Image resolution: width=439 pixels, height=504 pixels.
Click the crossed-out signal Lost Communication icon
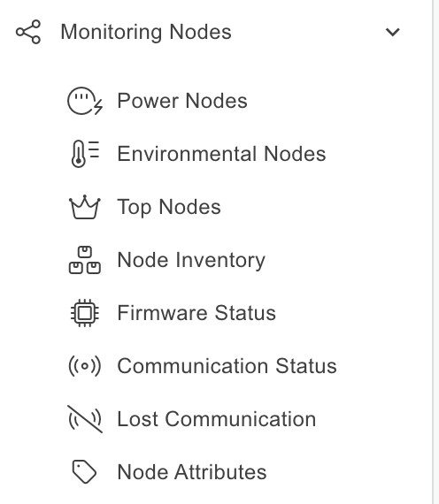click(85, 419)
